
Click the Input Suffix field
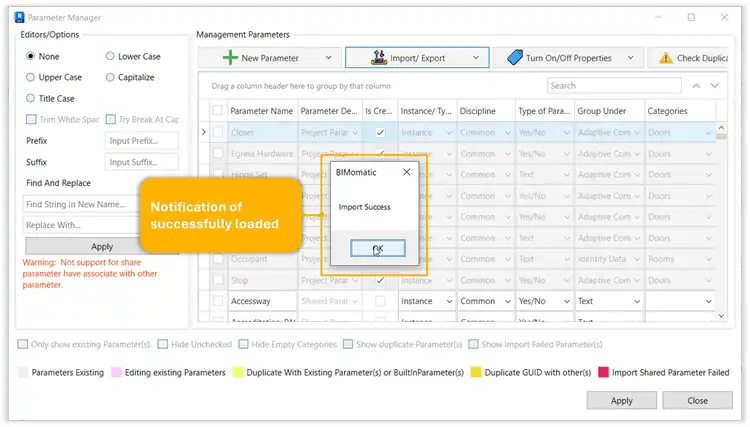[x=142, y=162]
